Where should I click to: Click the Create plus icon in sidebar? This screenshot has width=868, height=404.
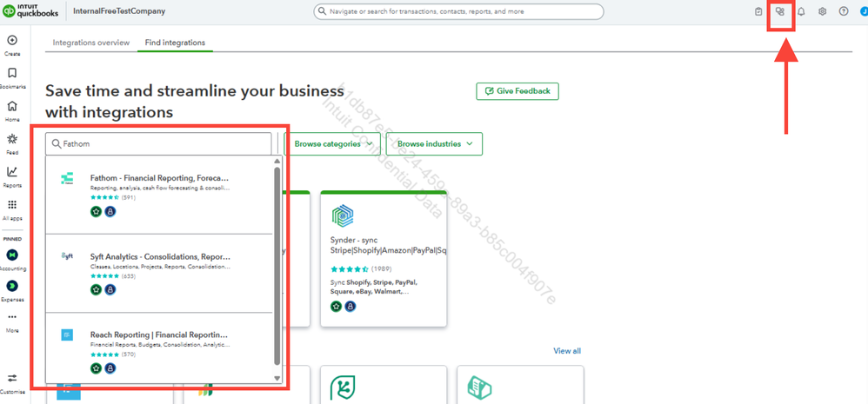point(12,40)
